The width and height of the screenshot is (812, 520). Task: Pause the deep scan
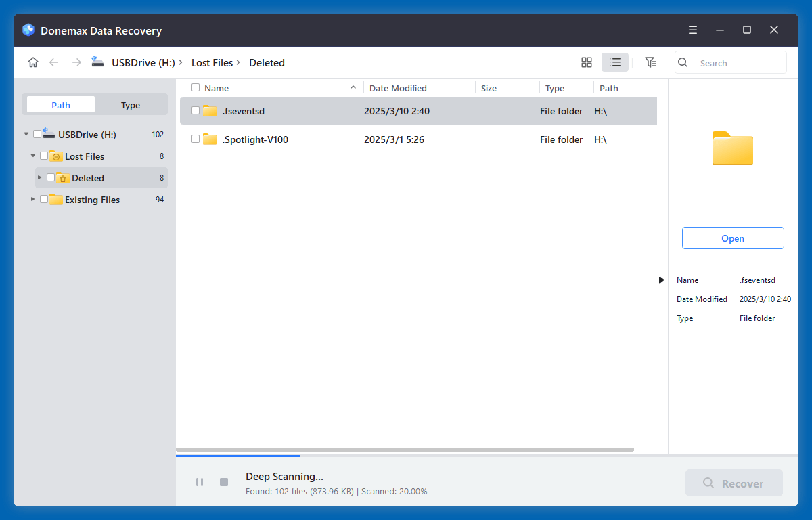pos(200,482)
